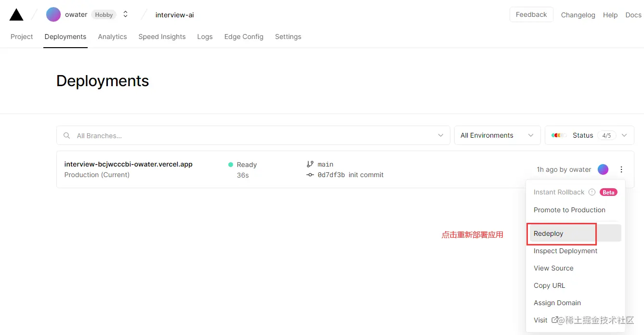
Task: Click the interview-ai project name
Action: [x=174, y=15]
